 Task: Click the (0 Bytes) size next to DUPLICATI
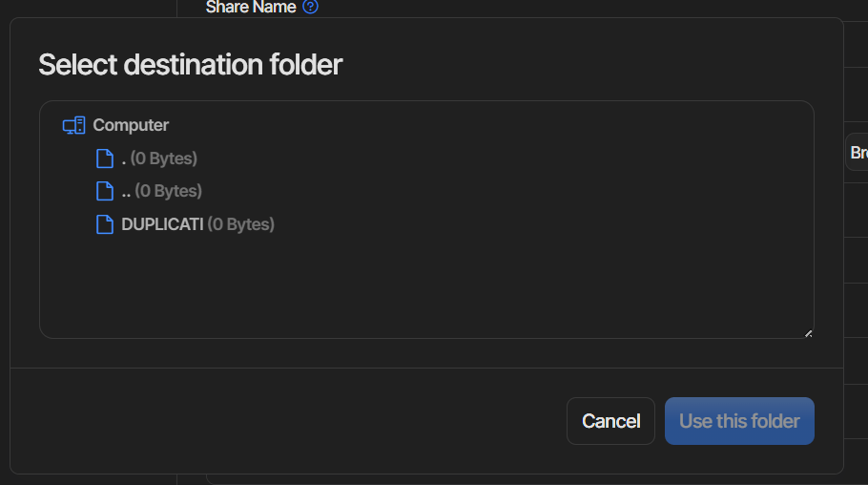(240, 224)
